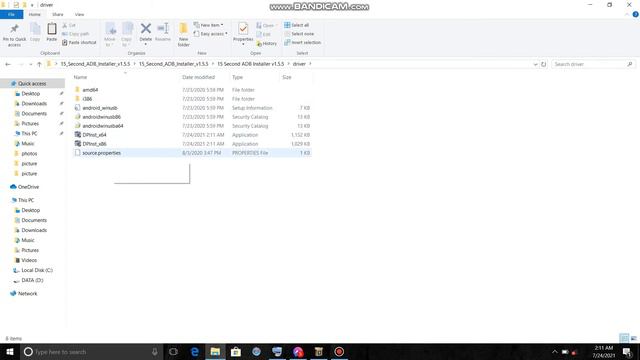This screenshot has width=640, height=360.
Task: Open Microsoft Store from taskbar
Action: pyautogui.click(x=236, y=352)
